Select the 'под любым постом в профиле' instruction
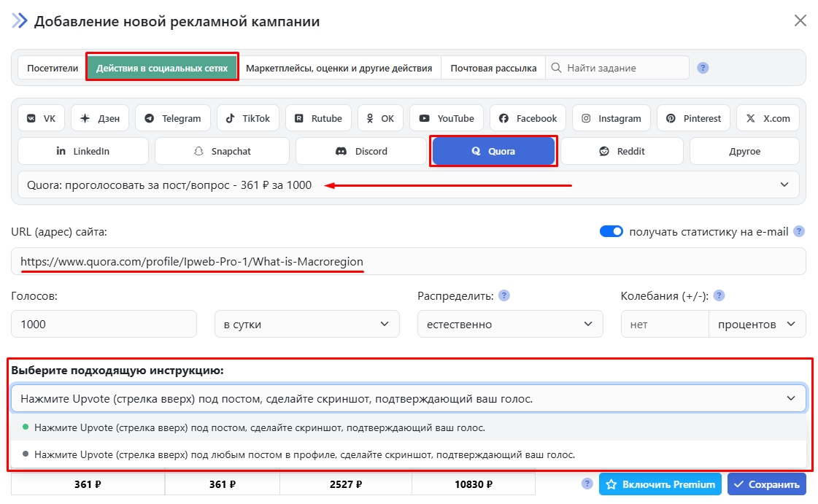 coord(304,454)
